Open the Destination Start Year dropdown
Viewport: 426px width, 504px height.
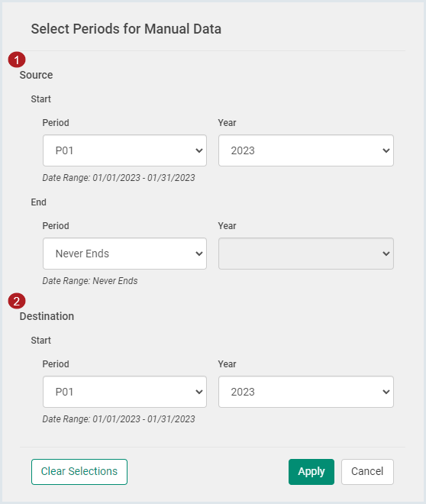[x=306, y=392]
